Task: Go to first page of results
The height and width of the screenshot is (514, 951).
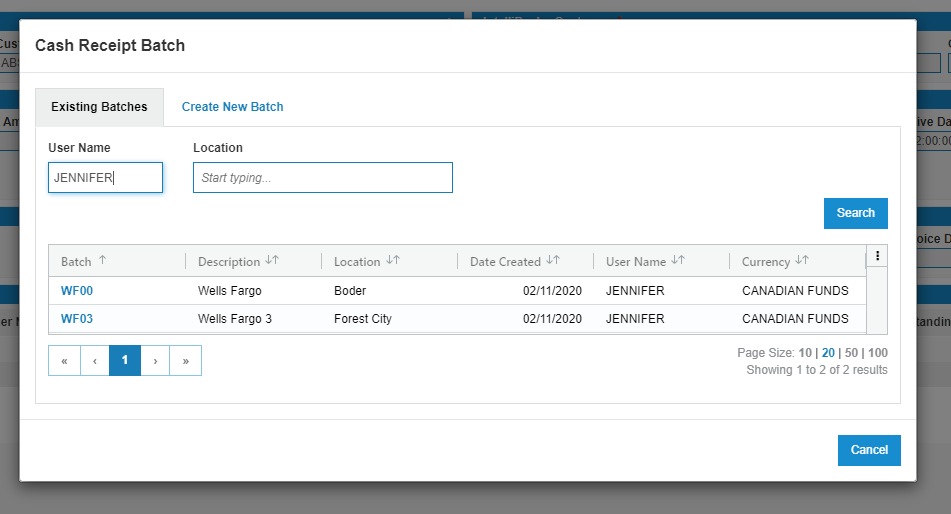Action: click(64, 360)
